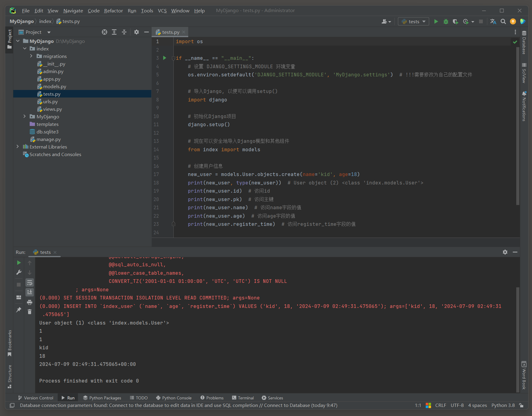Toggle Project tool window side tab

[x=9, y=39]
